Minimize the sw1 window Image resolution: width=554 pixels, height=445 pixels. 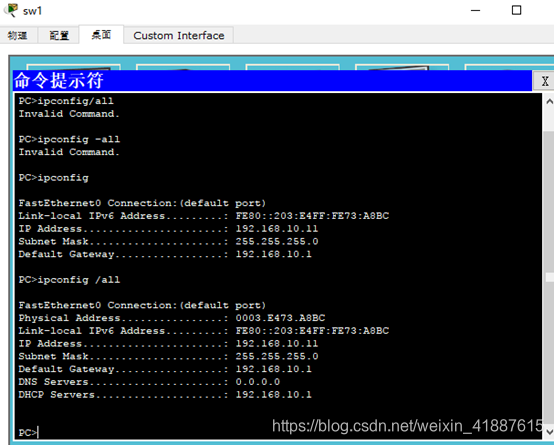pos(476,10)
